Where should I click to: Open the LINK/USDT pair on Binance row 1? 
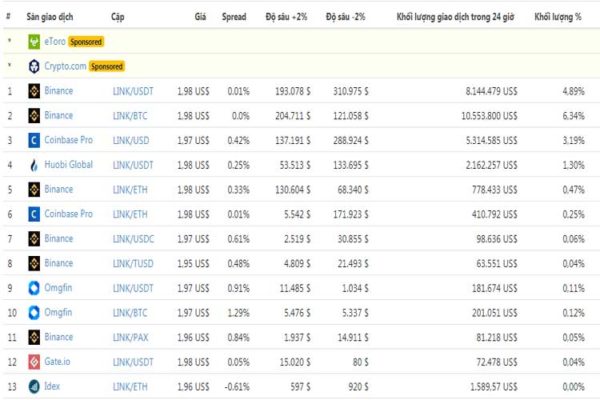click(x=133, y=91)
